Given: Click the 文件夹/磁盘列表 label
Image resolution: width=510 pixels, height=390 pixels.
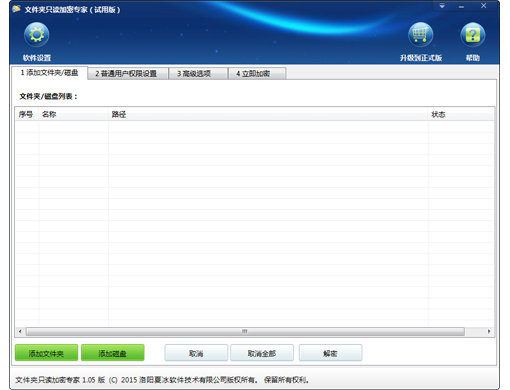Looking at the screenshot, I should (48, 96).
